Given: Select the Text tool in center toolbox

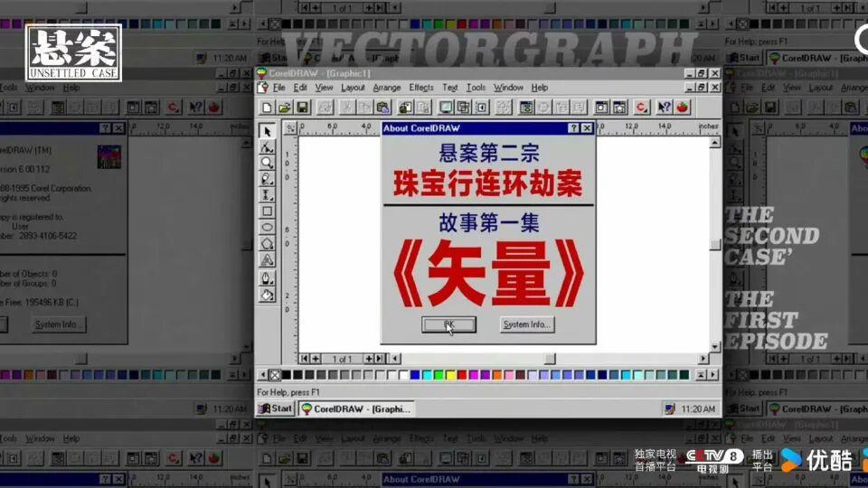Looking at the screenshot, I should pos(267,260).
